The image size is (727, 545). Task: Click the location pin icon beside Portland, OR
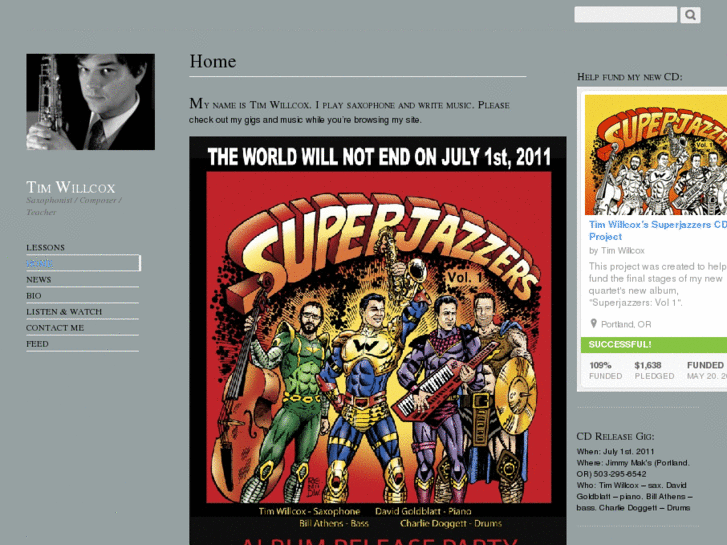593,323
